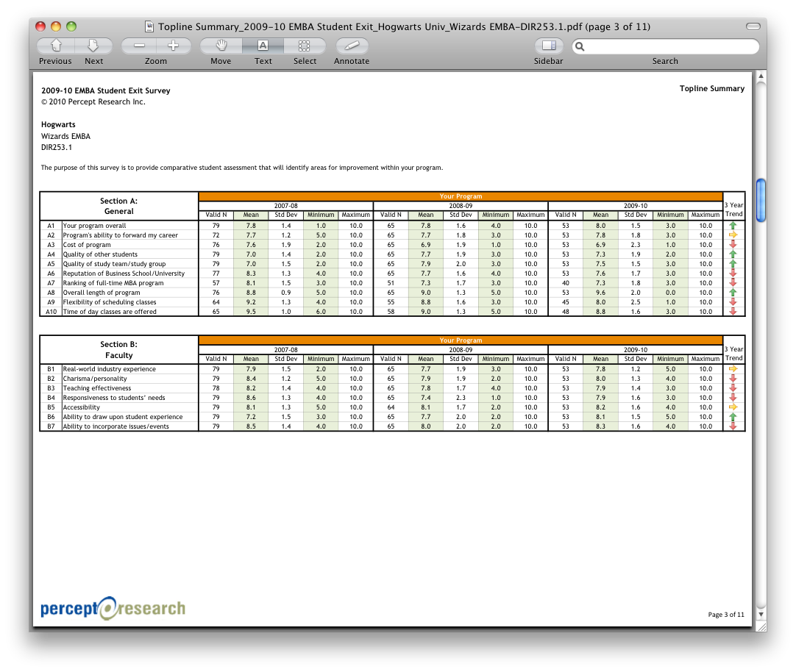Click the yellow minimize window button
The height and width of the screenshot is (672, 796).
(x=57, y=26)
